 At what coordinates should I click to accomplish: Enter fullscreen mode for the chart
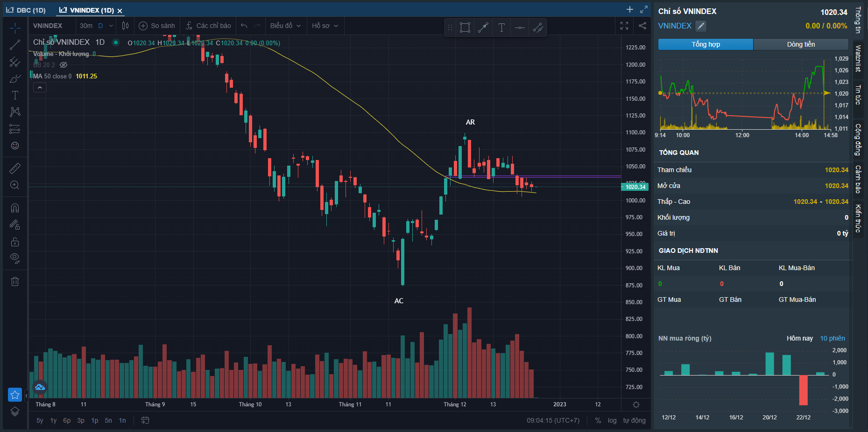pos(624,26)
